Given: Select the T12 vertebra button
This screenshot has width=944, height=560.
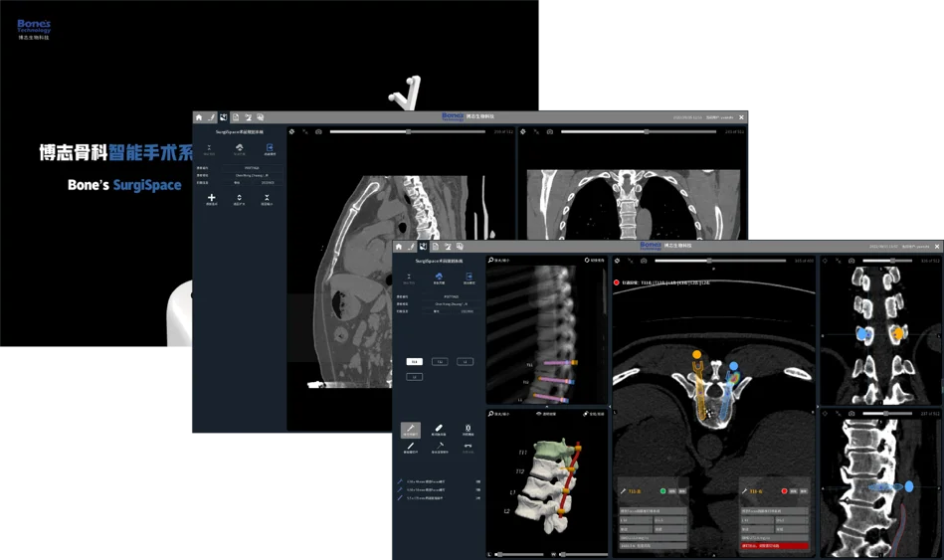Looking at the screenshot, I should pos(440,362).
